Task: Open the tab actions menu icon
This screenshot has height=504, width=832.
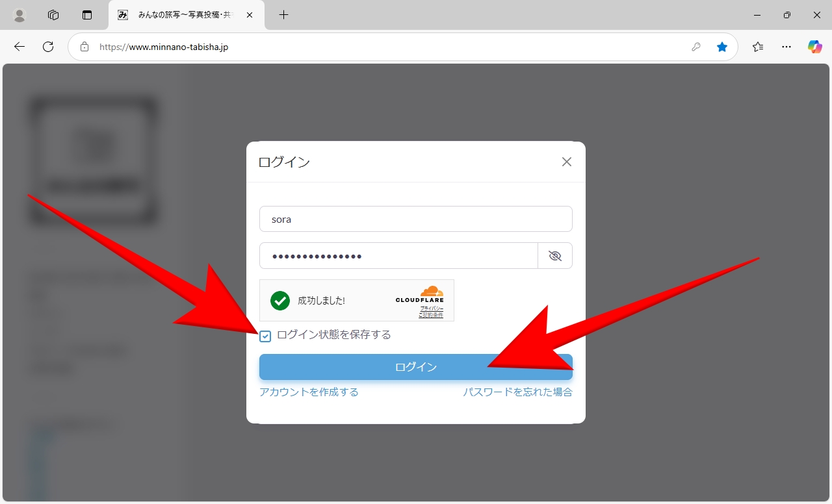Action: [87, 15]
